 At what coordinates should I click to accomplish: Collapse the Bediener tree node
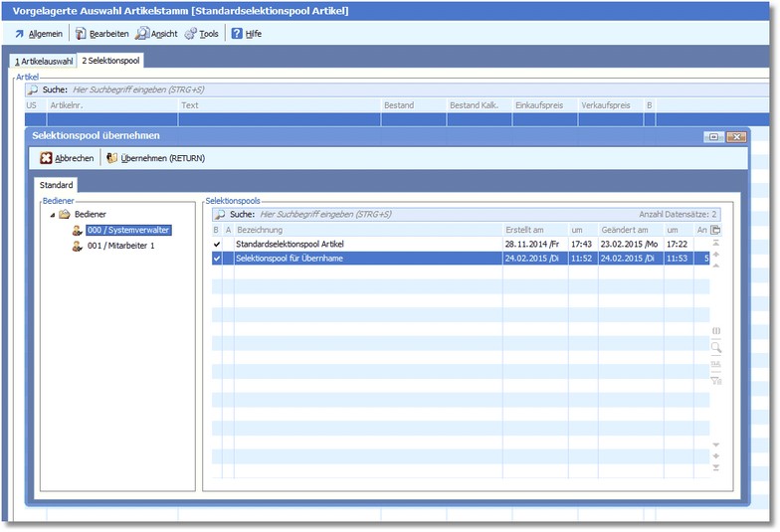pos(51,215)
